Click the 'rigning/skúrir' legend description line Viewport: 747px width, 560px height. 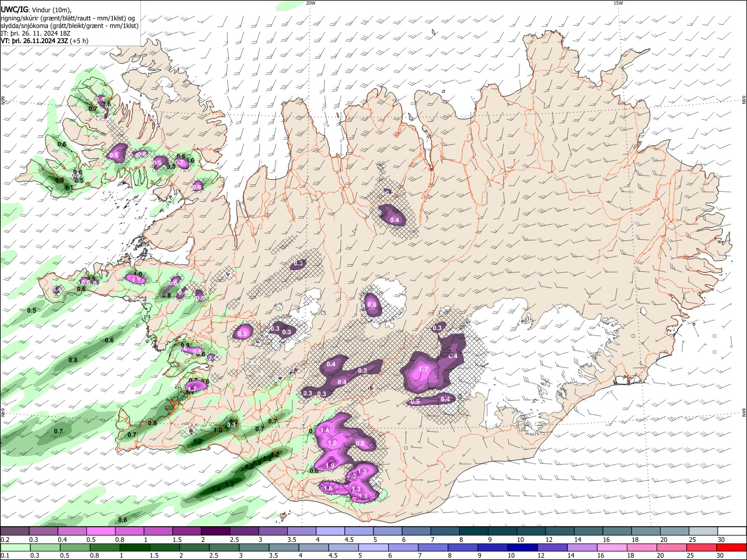[68, 18]
